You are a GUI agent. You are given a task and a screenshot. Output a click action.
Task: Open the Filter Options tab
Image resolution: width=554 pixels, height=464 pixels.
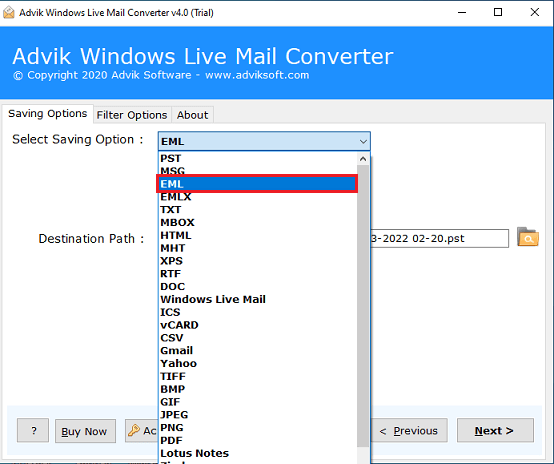132,115
